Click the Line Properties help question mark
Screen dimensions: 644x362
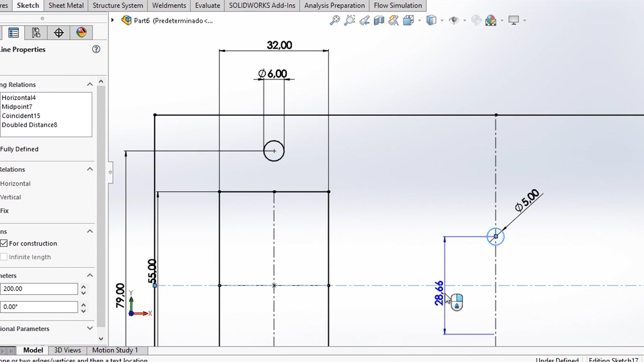96,49
